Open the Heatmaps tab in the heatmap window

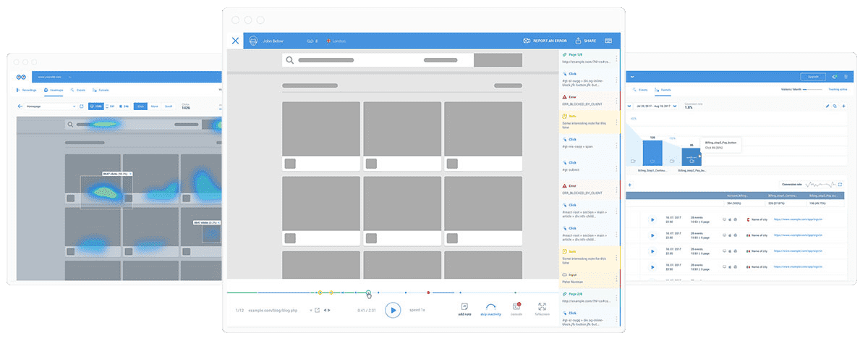54,91
